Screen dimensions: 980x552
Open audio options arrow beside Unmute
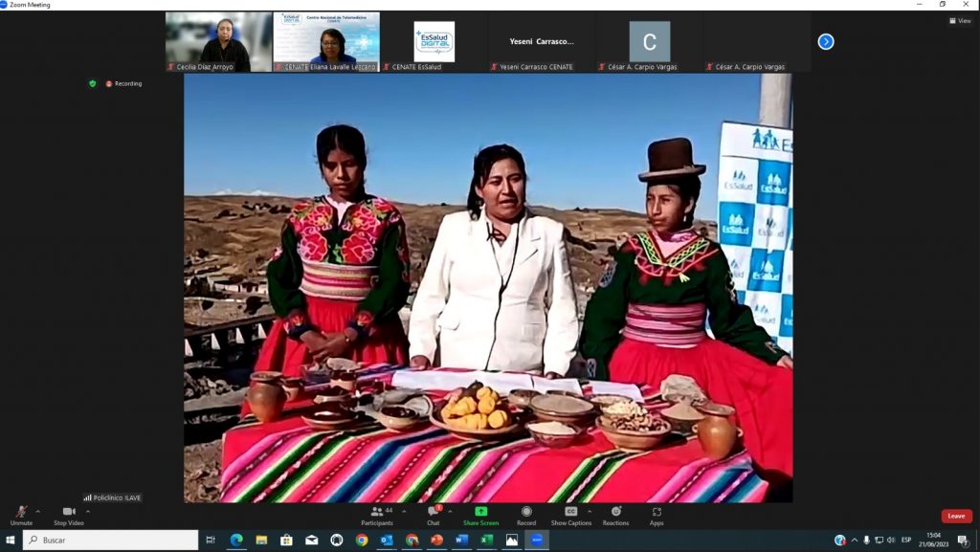click(x=38, y=512)
